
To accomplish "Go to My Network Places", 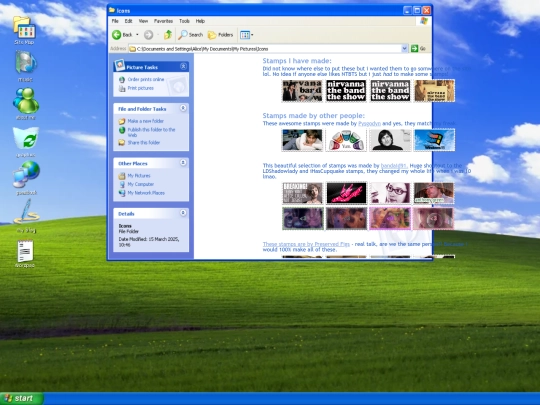I will click(146, 193).
